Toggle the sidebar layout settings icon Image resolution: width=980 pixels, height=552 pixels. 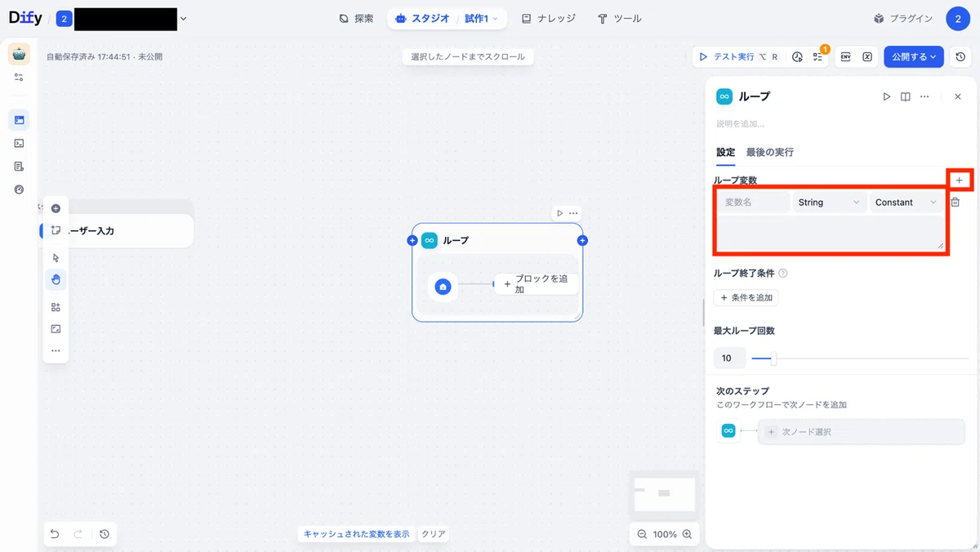(x=19, y=78)
